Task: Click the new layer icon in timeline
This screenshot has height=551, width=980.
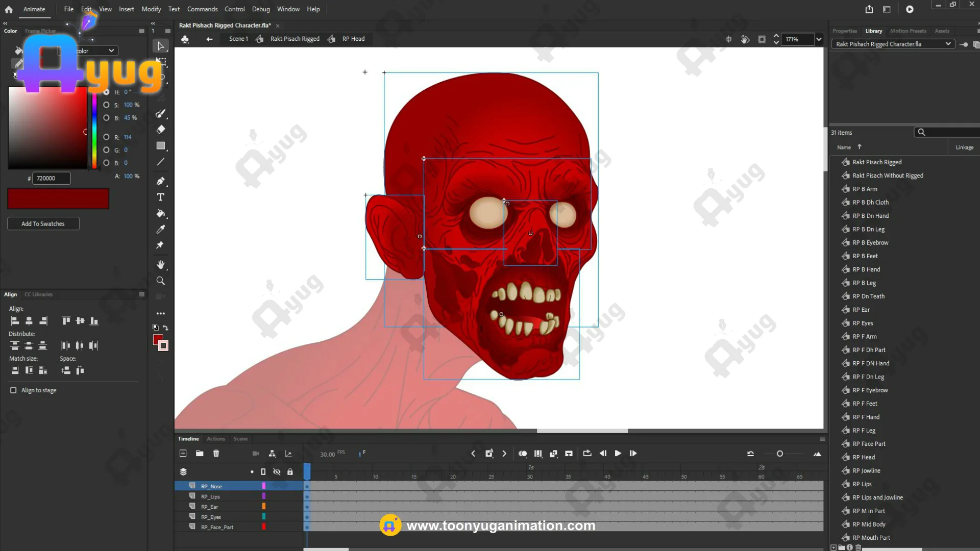Action: tap(183, 454)
